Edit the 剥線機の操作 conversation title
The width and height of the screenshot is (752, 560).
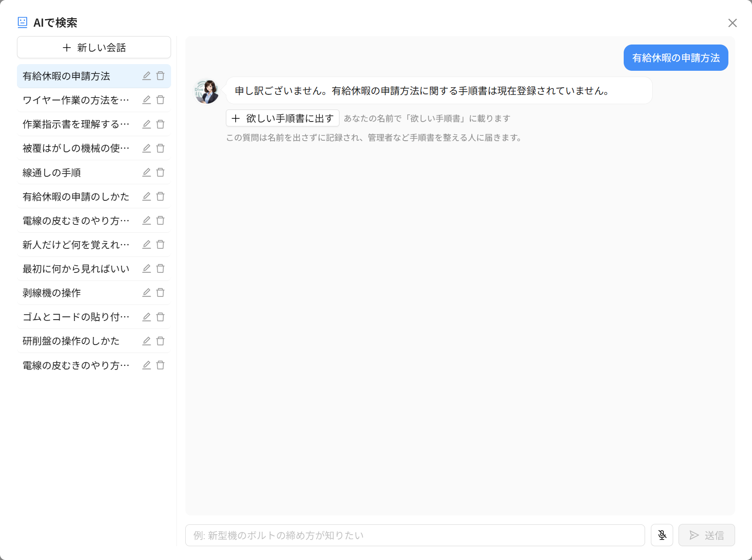[x=147, y=292]
